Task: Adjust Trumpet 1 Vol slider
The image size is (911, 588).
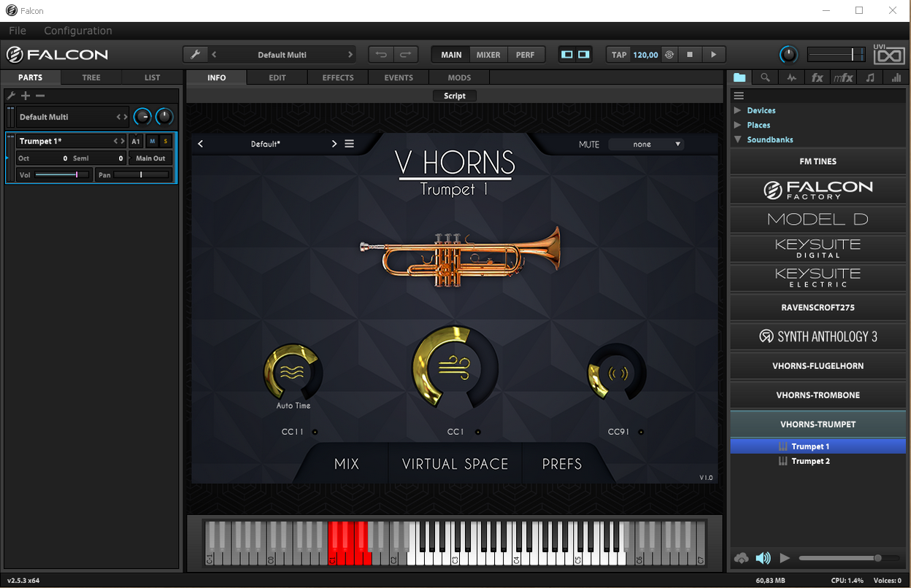Action: pos(61,175)
